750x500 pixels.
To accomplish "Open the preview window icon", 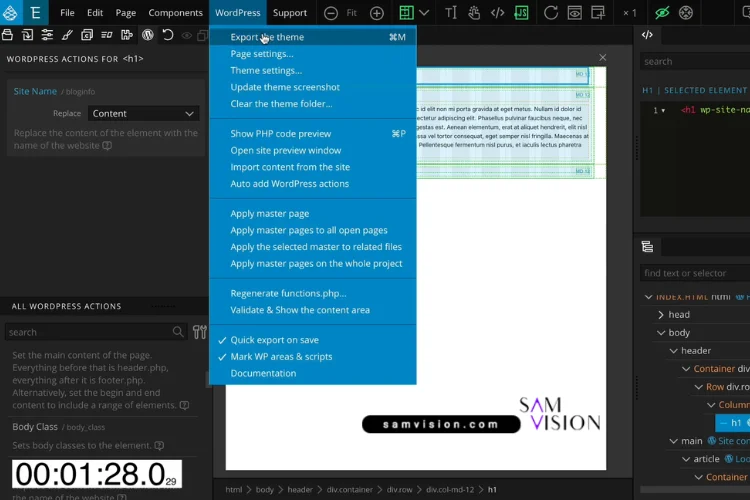I will 574,13.
